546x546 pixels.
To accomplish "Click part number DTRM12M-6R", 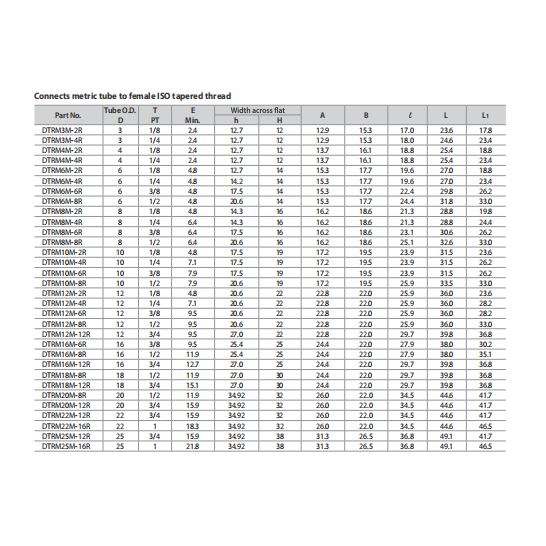I will pos(64,314).
